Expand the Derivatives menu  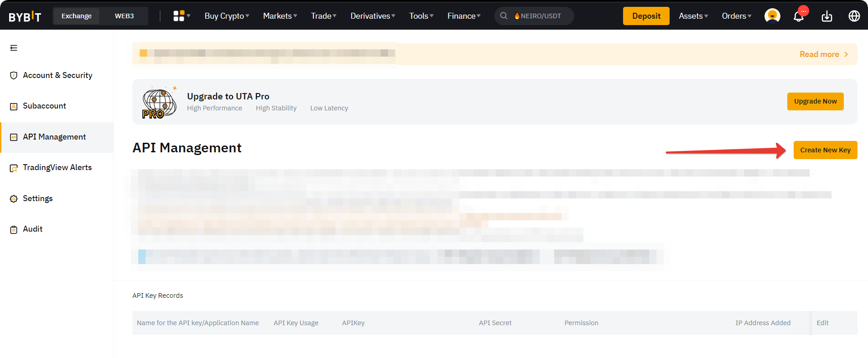click(x=373, y=16)
